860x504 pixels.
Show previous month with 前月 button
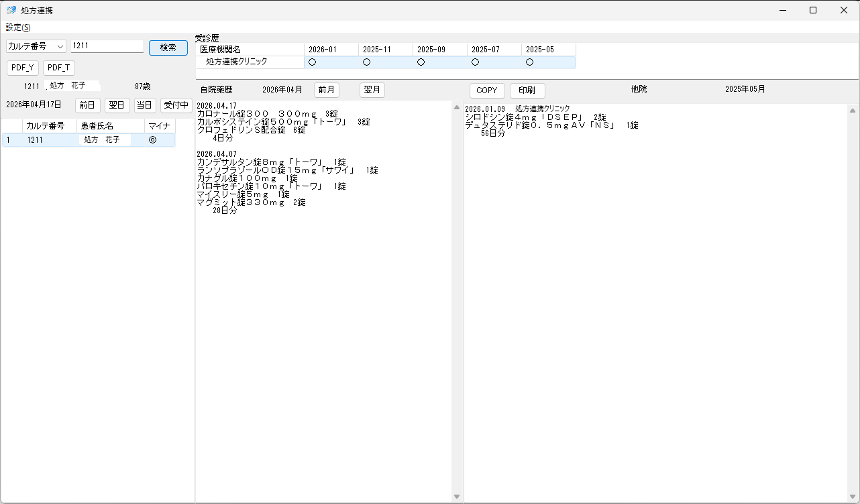coord(327,90)
